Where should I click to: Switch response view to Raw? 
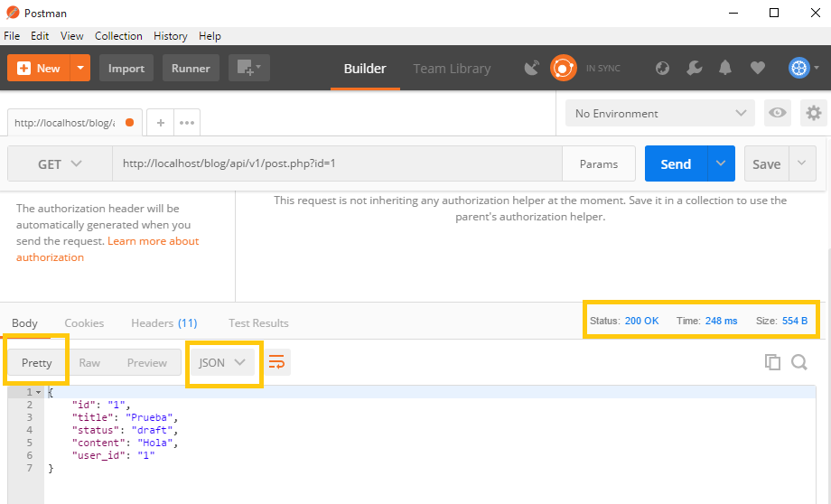(x=89, y=362)
